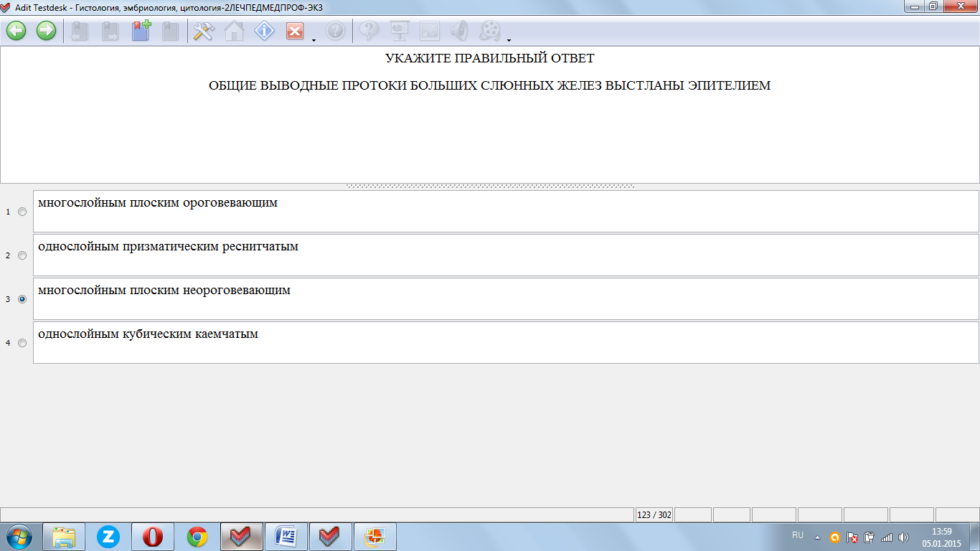Click the red X finish test icon
Viewport: 980px width, 551px height.
295,31
